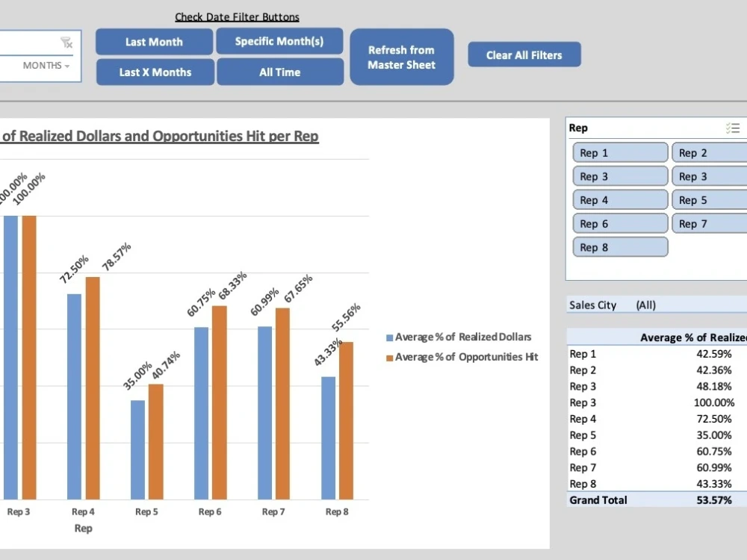Click the Specific Month(s) button
This screenshot has width=747, height=560.
(x=279, y=42)
